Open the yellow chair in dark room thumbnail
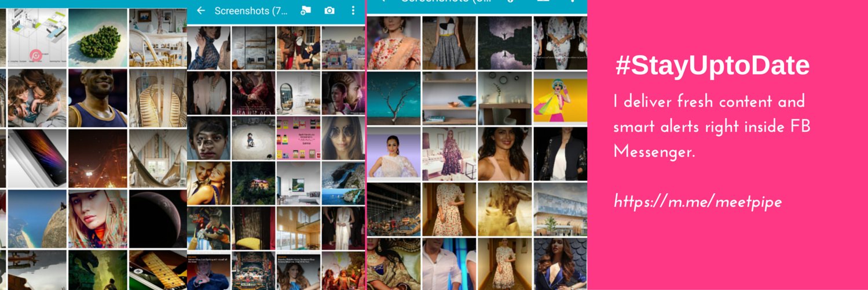Screen dimensions: 868x290 tap(254, 227)
